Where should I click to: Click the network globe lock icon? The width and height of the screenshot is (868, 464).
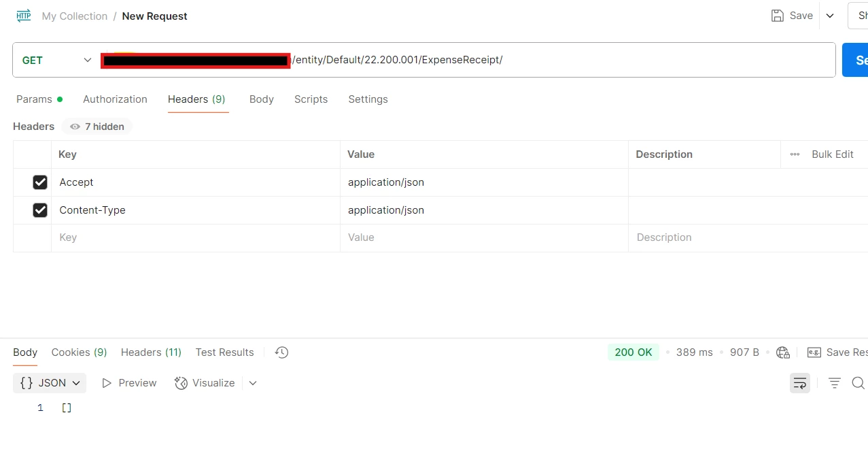pos(783,352)
